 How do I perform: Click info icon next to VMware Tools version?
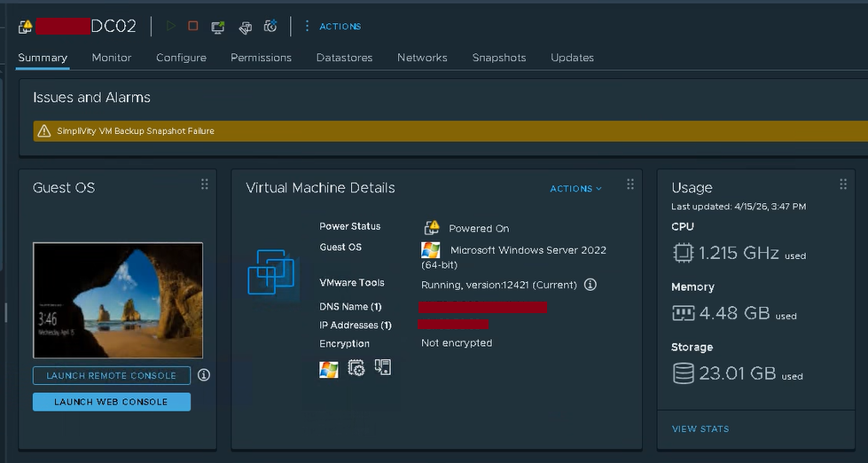(x=590, y=285)
